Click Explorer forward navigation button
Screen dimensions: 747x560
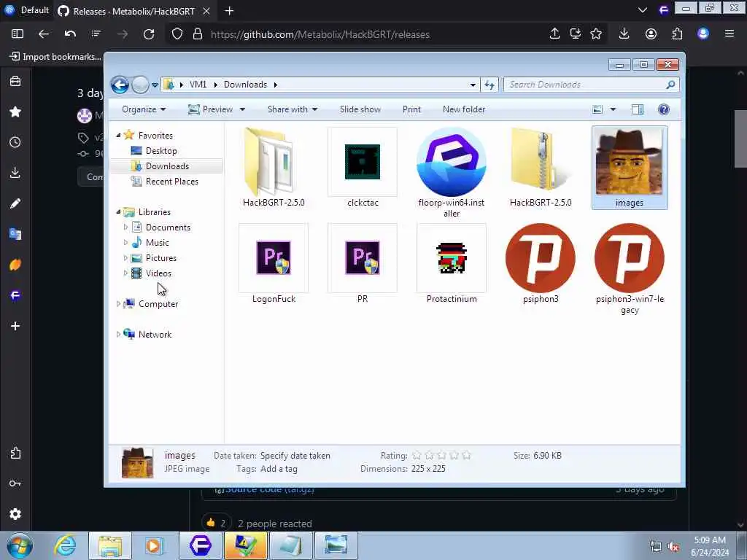[140, 85]
